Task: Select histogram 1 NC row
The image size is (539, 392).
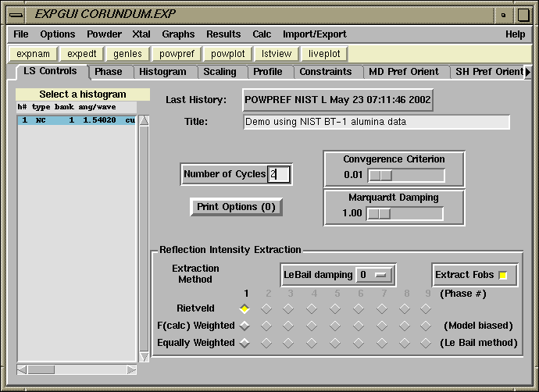Action: click(x=77, y=120)
